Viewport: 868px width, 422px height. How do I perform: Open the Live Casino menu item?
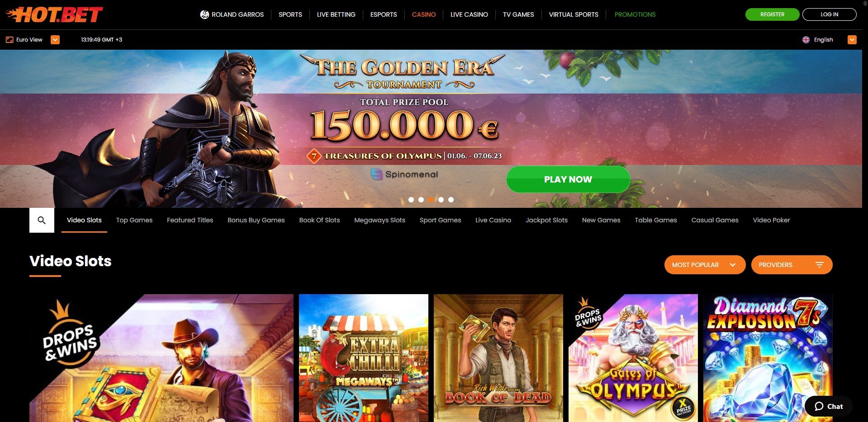[x=469, y=14]
